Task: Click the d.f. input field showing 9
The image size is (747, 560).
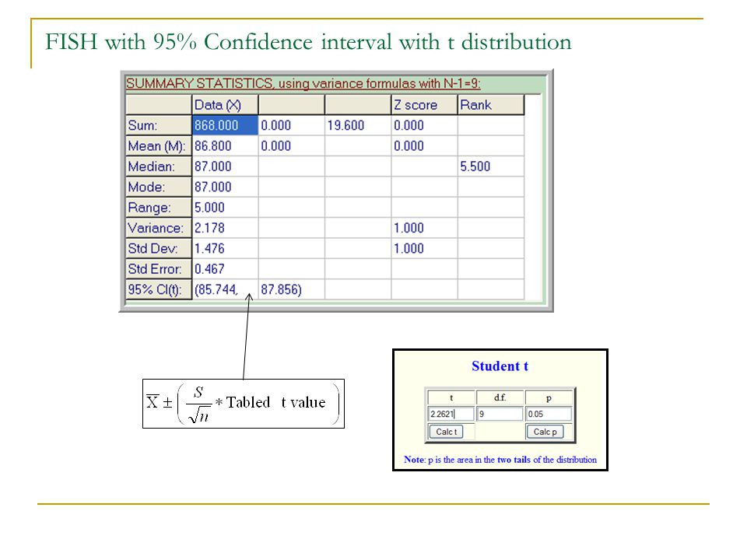Action: point(500,414)
